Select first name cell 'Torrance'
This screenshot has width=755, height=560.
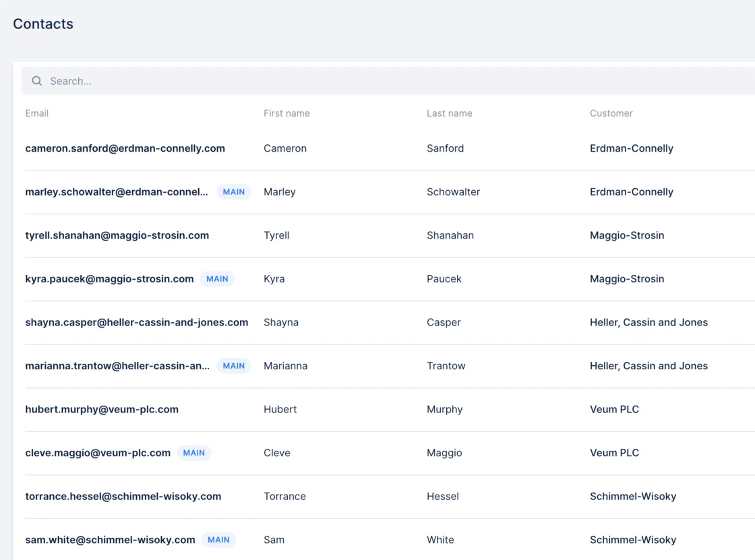(x=284, y=497)
